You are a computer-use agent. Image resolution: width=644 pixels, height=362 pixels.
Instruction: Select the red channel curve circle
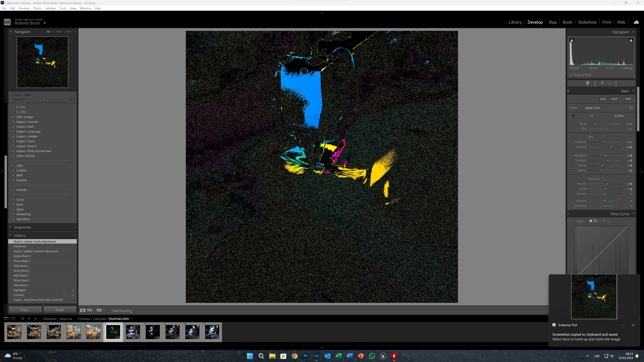(600, 221)
